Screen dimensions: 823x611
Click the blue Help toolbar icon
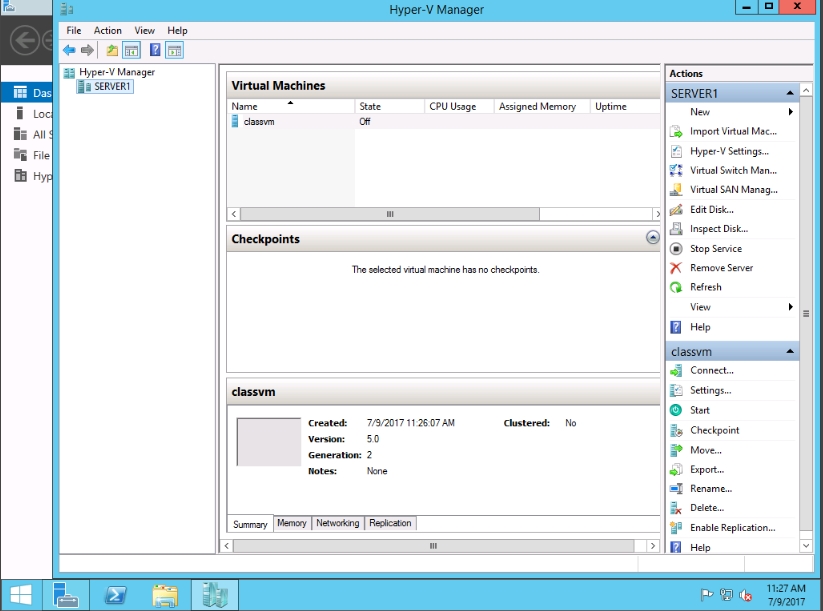tap(155, 50)
